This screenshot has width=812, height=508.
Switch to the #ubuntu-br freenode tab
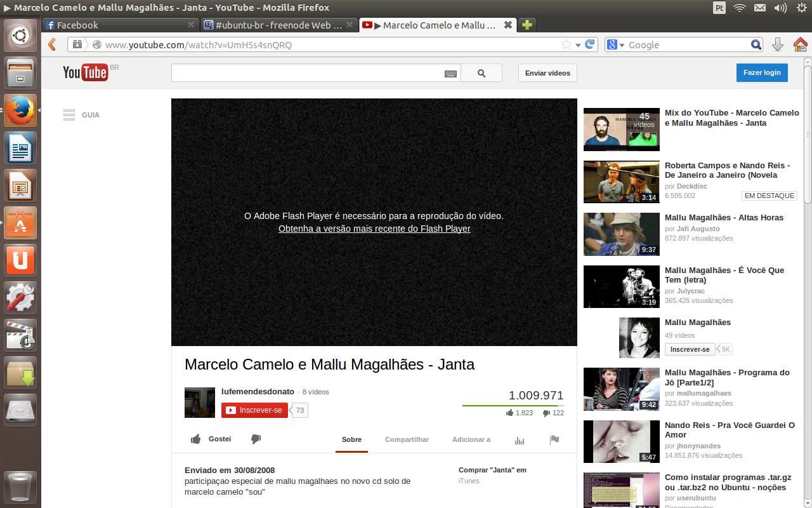[x=279, y=25]
